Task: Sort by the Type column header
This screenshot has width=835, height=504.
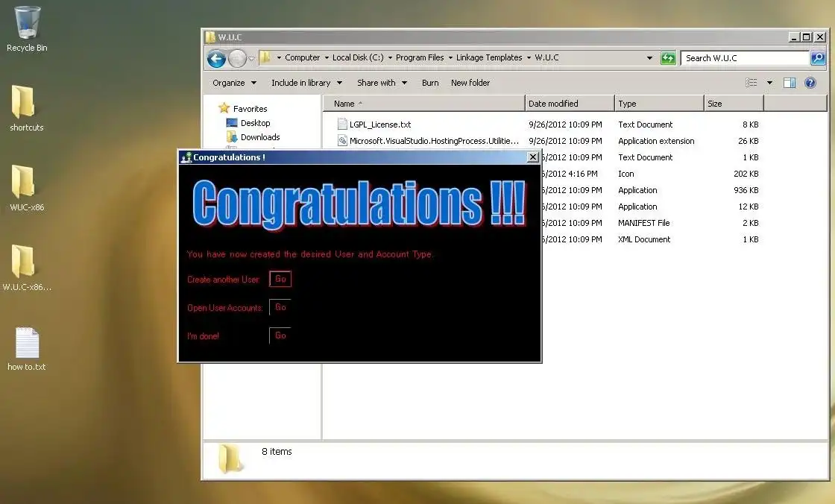Action: (659, 104)
